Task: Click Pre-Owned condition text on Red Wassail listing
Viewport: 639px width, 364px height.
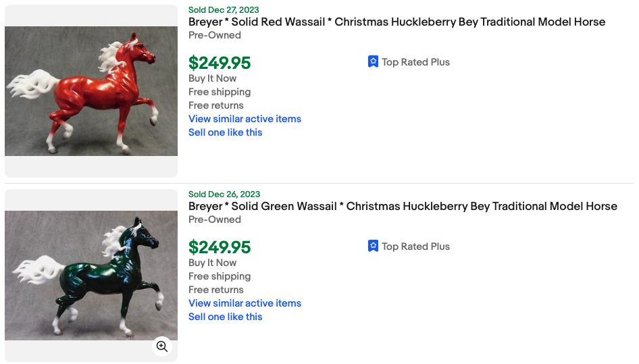Action: point(214,35)
